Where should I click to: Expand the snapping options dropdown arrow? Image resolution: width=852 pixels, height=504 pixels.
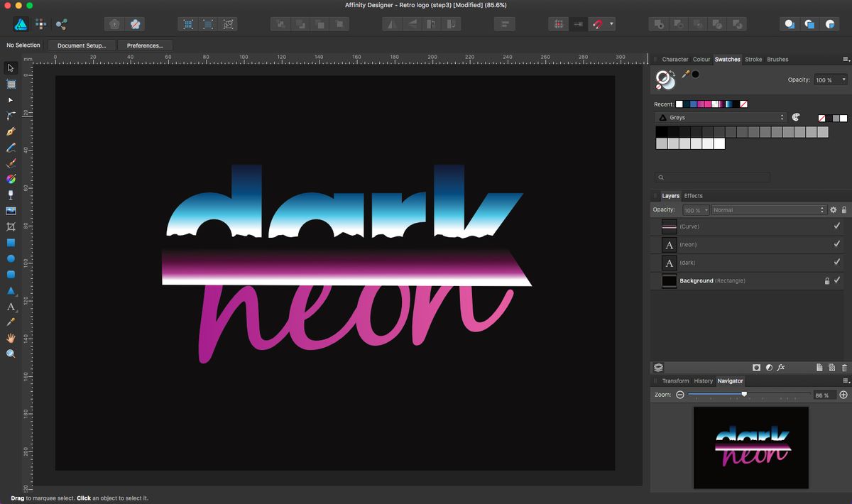point(611,23)
